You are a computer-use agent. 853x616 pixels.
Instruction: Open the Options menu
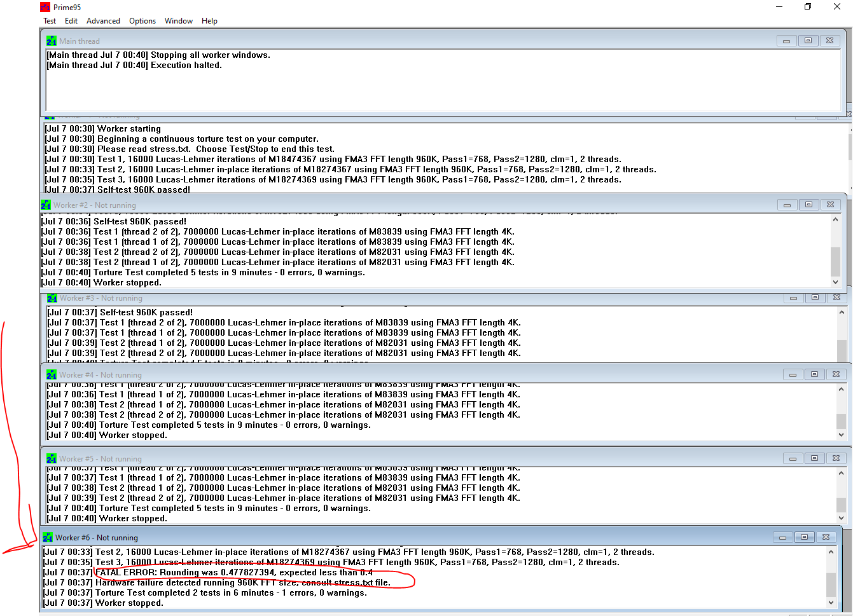pos(142,21)
